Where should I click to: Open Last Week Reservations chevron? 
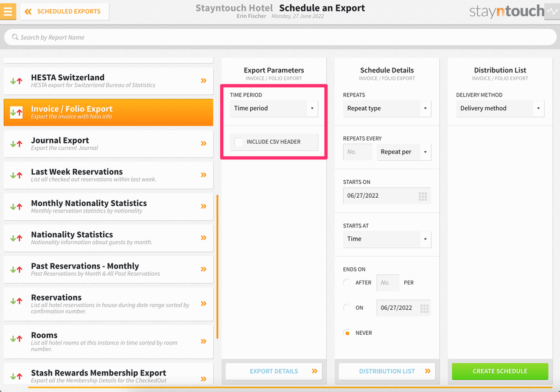point(203,175)
